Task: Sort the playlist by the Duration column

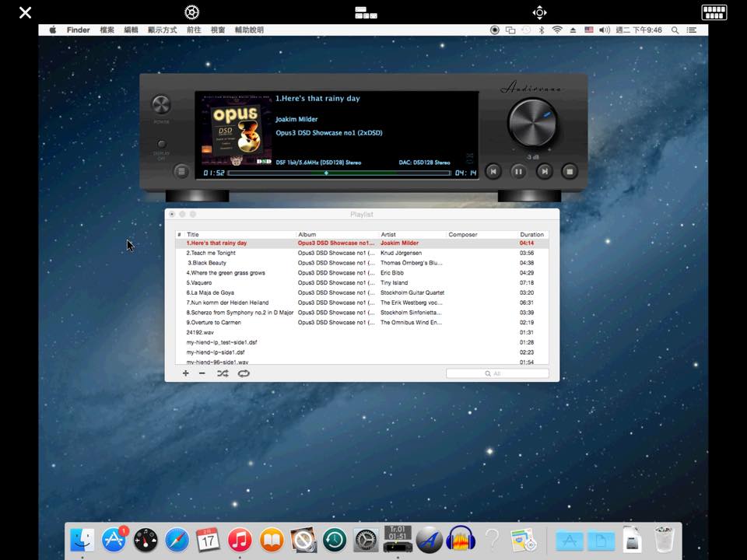Action: pos(533,234)
